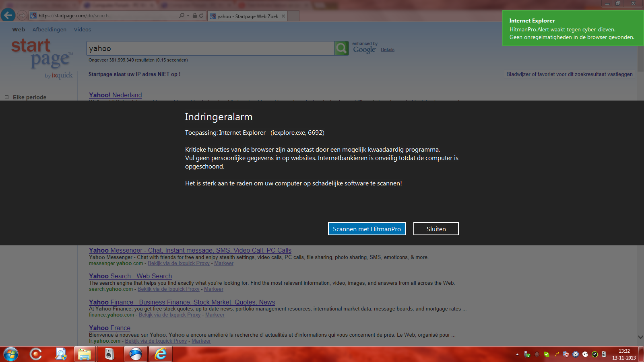Open Windows Explorer from taskbar
The image size is (644, 362).
pyautogui.click(x=85, y=354)
